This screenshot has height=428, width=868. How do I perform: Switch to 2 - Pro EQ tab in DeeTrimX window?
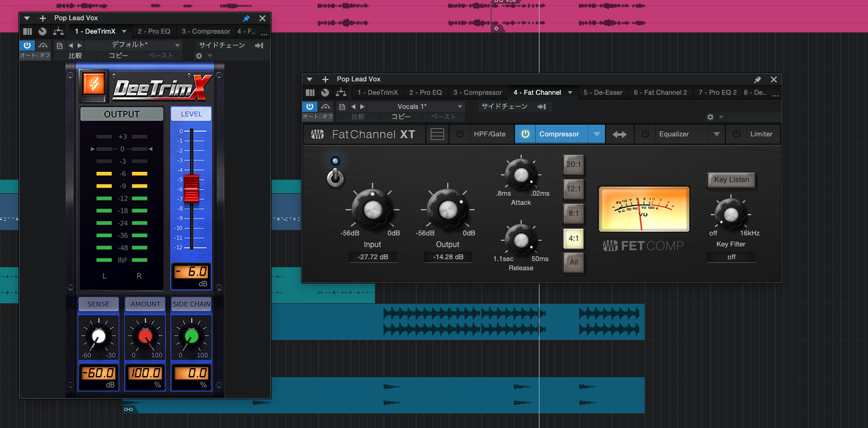click(x=154, y=31)
